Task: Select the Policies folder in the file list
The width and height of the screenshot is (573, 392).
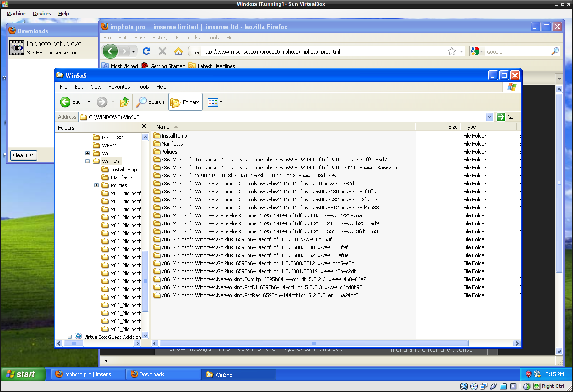Action: point(165,152)
